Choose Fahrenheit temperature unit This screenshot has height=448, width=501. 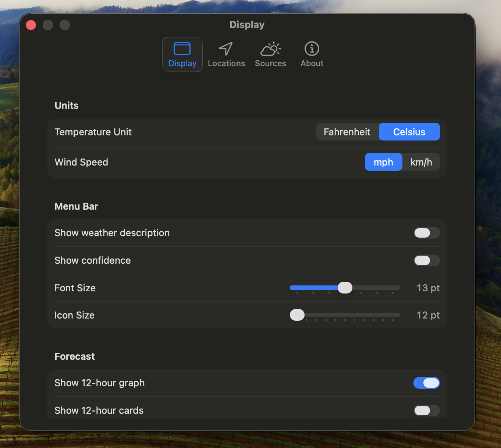click(x=347, y=132)
